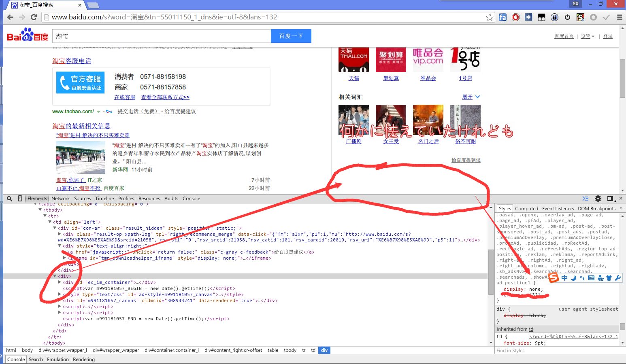
Task: Collapse the div id=con-ar node
Action: tap(55, 228)
